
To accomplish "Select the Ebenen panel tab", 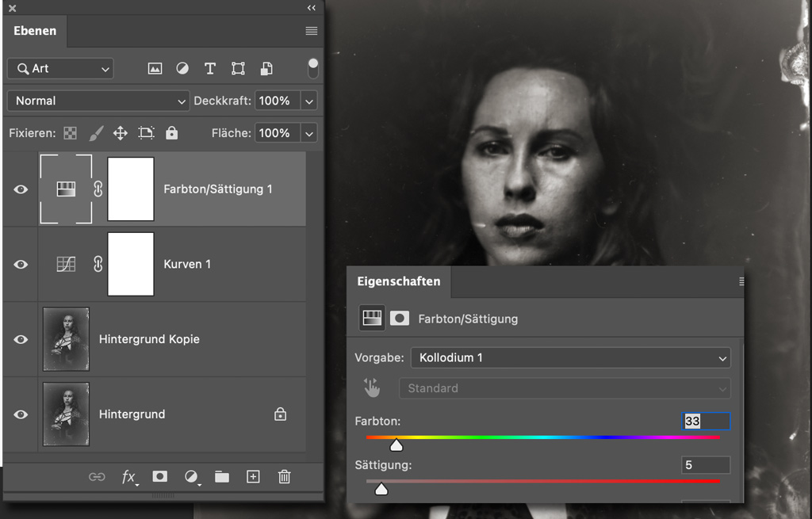I will tap(35, 31).
